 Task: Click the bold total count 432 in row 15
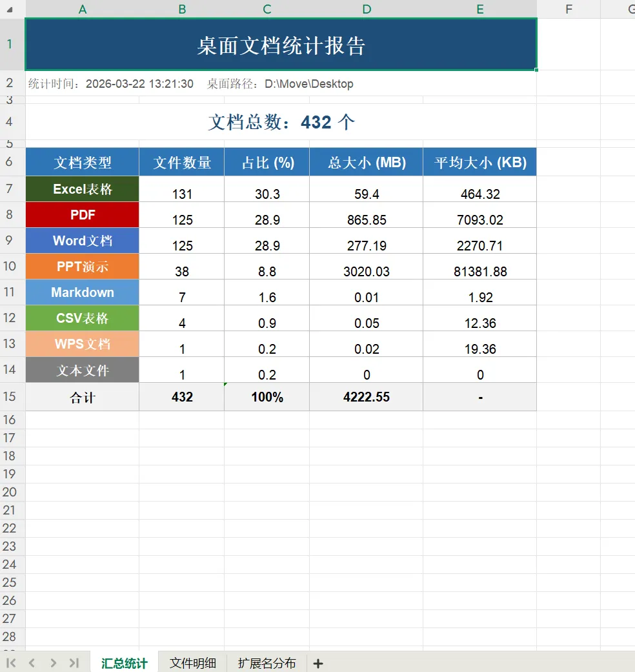[182, 397]
